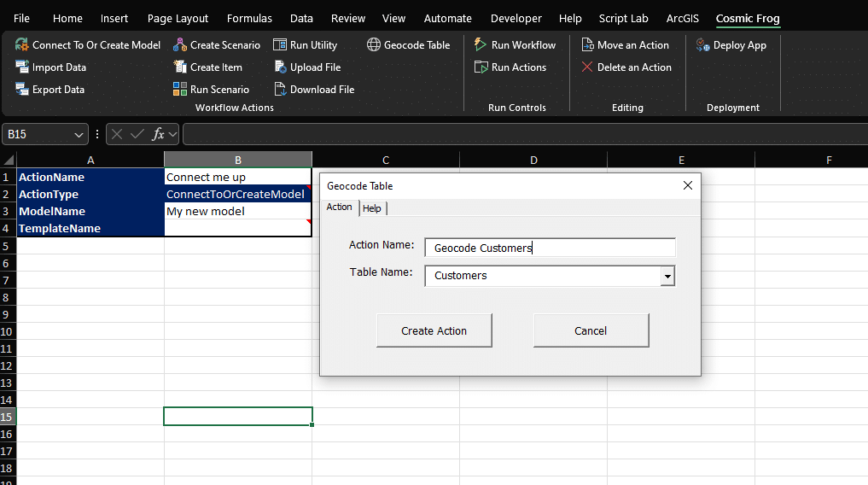Click the Geocode Table ribbon icon
This screenshot has height=485, width=868.
pyautogui.click(x=374, y=45)
